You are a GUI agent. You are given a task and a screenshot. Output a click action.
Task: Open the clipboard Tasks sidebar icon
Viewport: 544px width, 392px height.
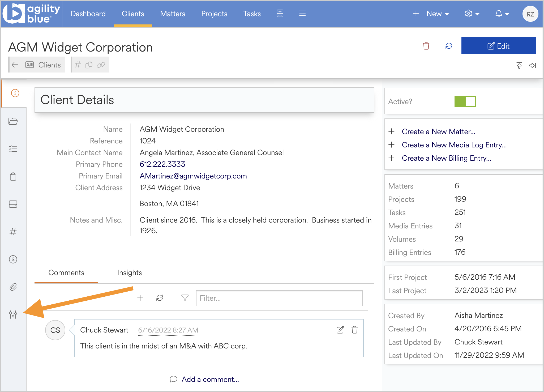tap(13, 177)
